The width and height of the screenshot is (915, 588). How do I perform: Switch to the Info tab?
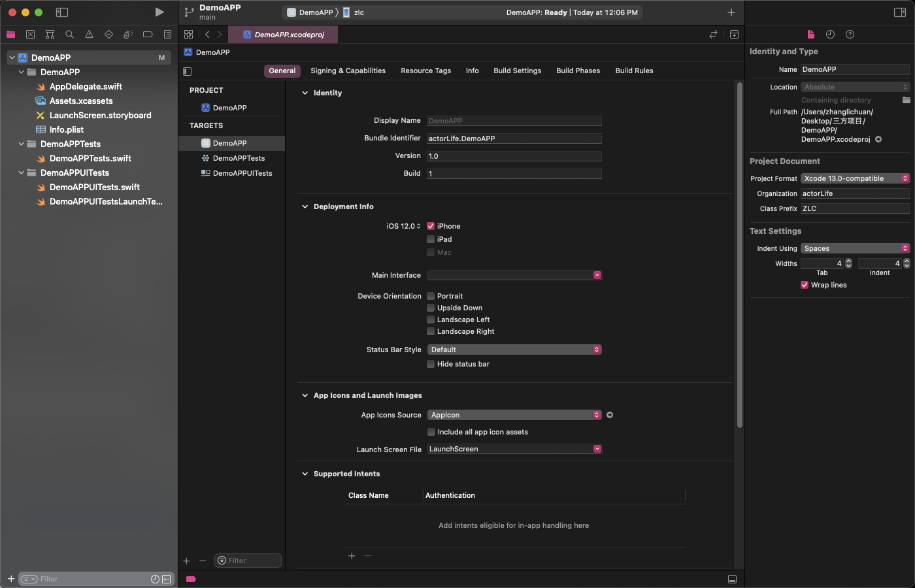[472, 71]
